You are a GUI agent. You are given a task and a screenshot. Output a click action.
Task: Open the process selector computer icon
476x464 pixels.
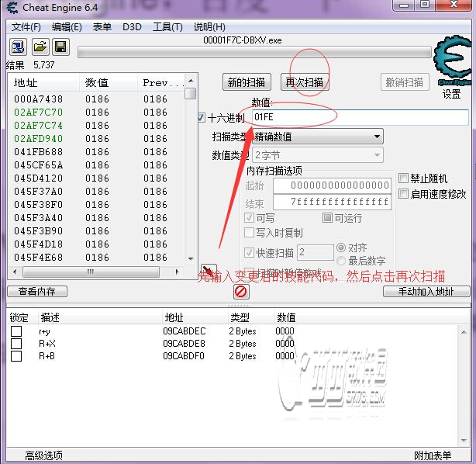(x=18, y=47)
